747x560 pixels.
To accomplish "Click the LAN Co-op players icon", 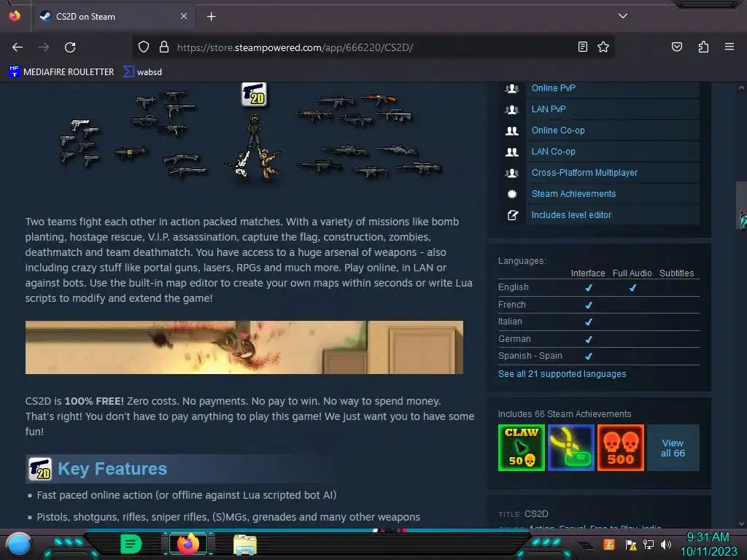I will pyautogui.click(x=511, y=152).
